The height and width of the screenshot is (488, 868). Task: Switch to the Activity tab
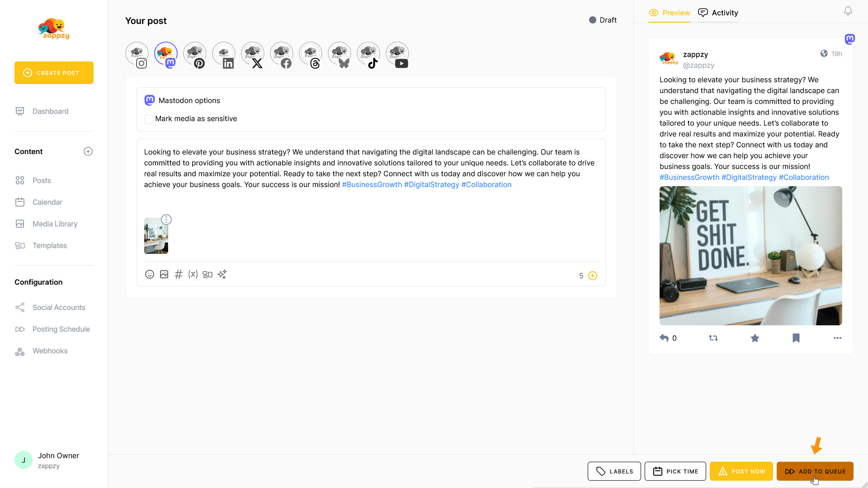pyautogui.click(x=718, y=13)
